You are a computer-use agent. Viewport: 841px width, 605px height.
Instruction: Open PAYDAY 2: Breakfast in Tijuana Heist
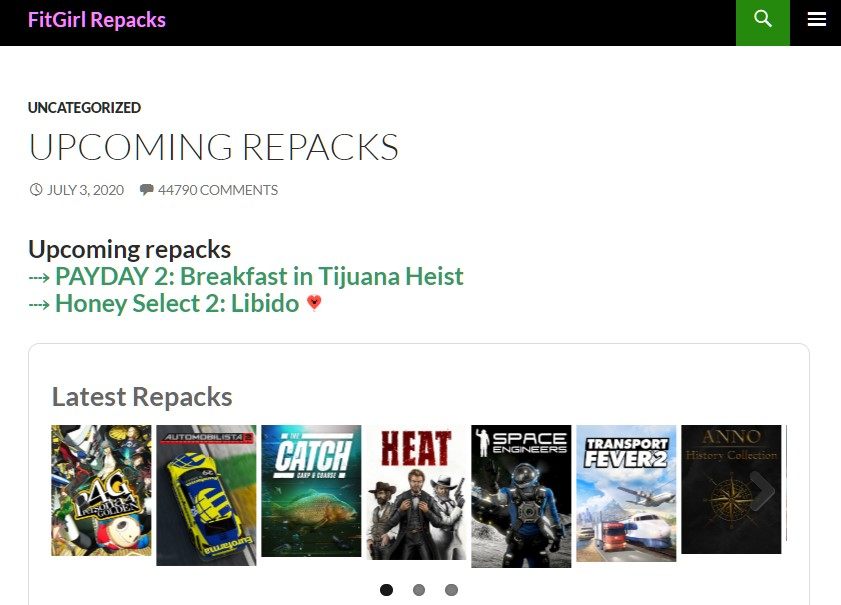pos(259,276)
